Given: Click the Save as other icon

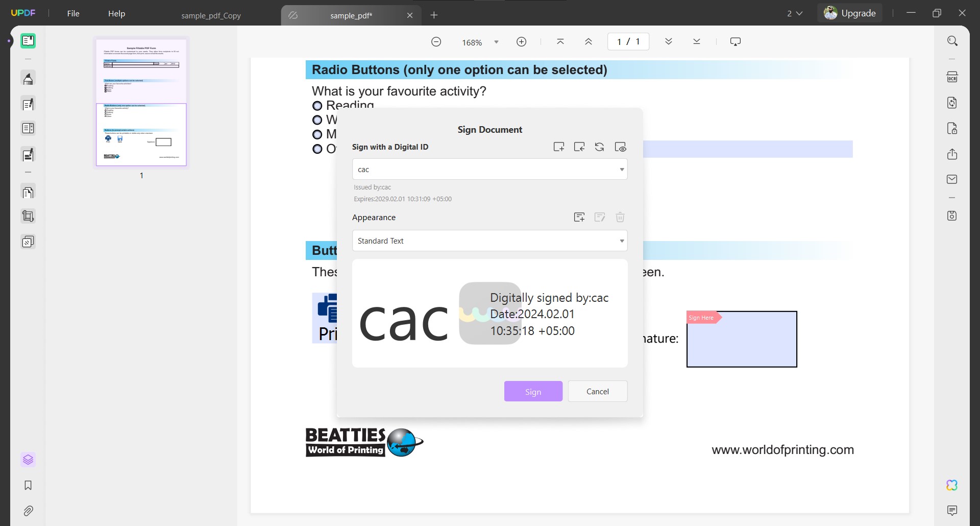Looking at the screenshot, I should tap(952, 216).
